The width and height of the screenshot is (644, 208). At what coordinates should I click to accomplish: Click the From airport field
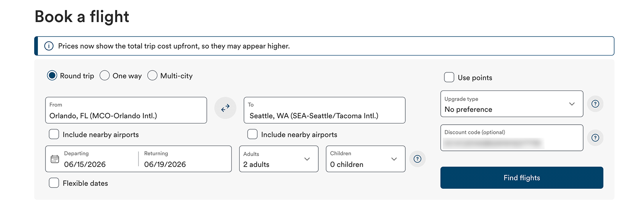pyautogui.click(x=126, y=110)
